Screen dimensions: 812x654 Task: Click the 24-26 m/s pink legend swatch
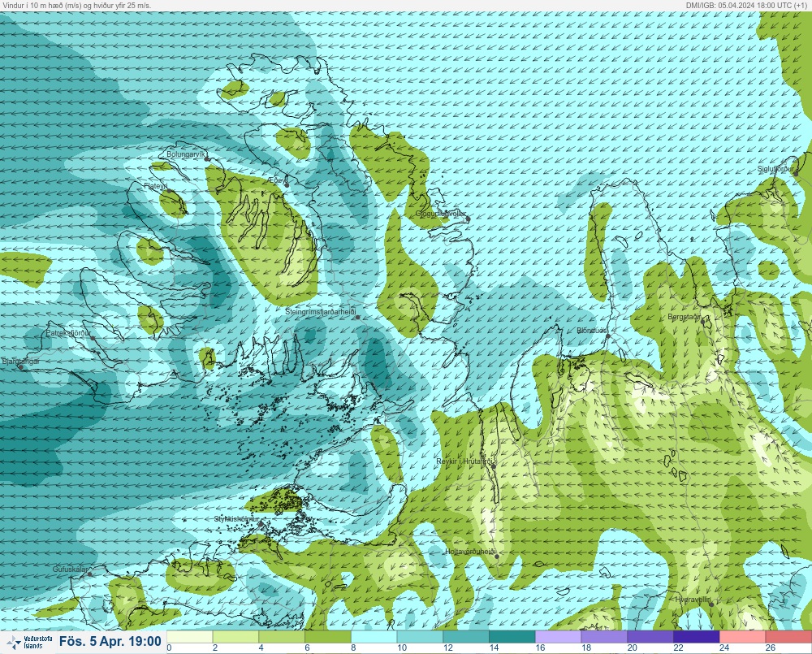[x=743, y=636]
